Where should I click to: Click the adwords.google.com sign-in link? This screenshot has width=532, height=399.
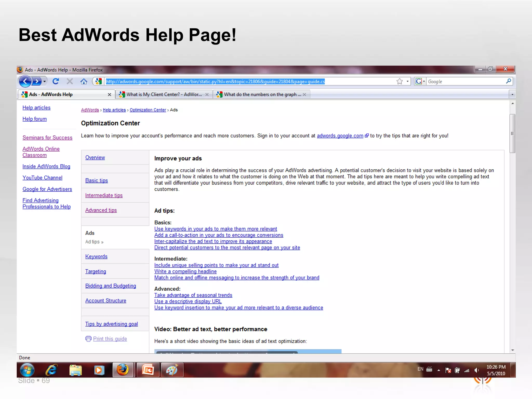pyautogui.click(x=340, y=136)
